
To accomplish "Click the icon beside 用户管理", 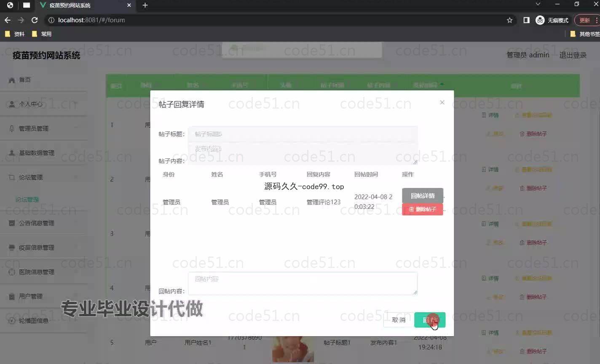I will (12, 297).
